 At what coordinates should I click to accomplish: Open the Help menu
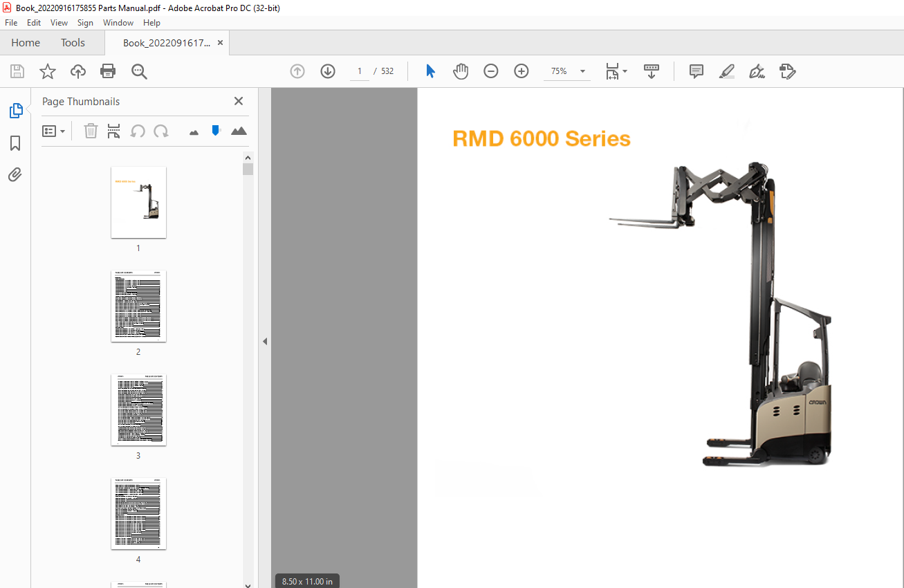click(151, 23)
